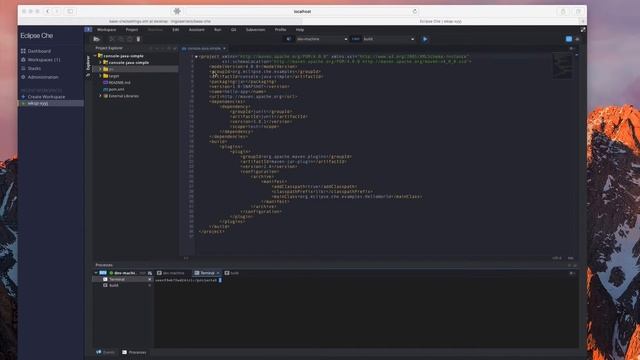The image size is (640, 360).
Task: Select build row in Processes tree
Action: coord(122,286)
